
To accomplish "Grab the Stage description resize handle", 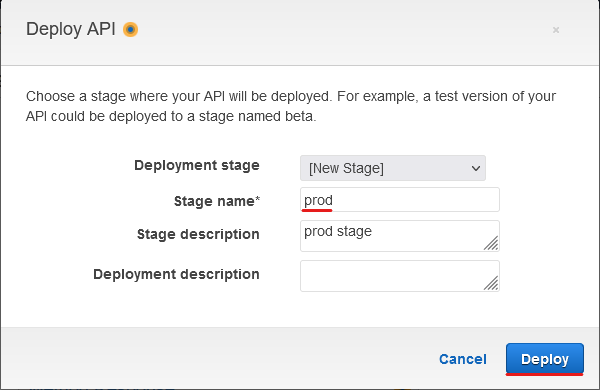I will click(491, 243).
